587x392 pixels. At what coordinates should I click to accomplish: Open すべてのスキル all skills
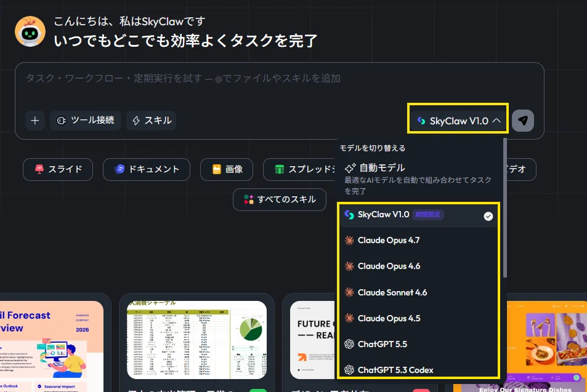pos(280,200)
